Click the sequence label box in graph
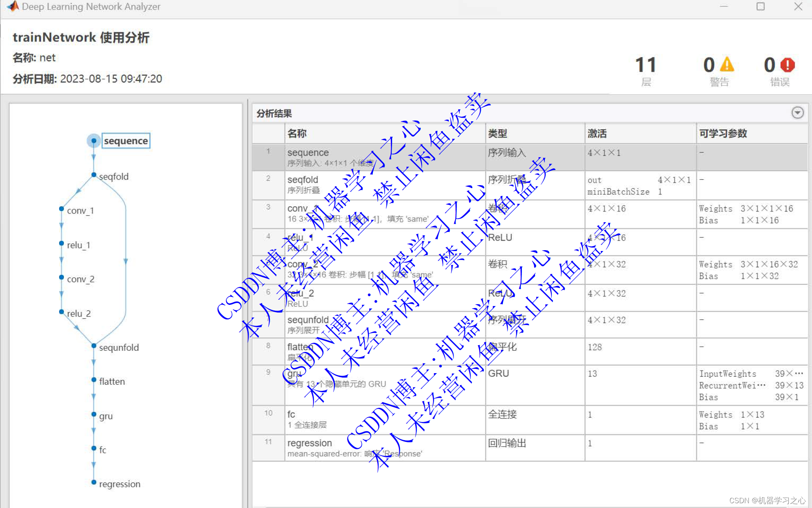This screenshot has height=508, width=812. 126,140
